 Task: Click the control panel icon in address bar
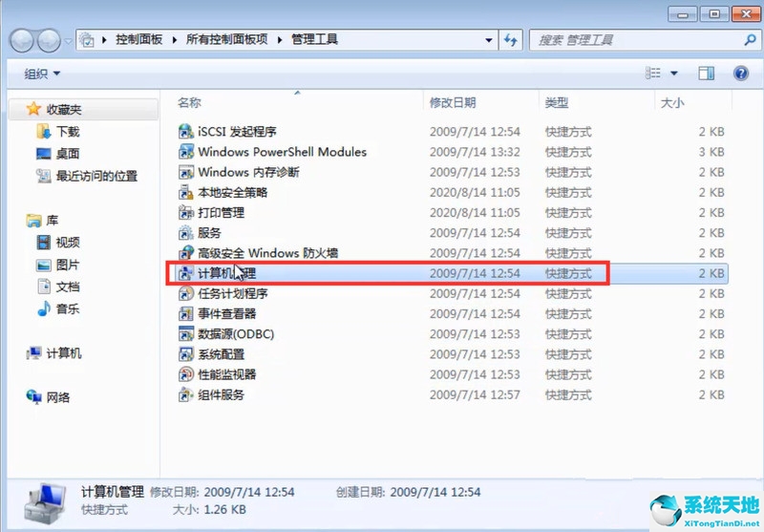point(87,40)
